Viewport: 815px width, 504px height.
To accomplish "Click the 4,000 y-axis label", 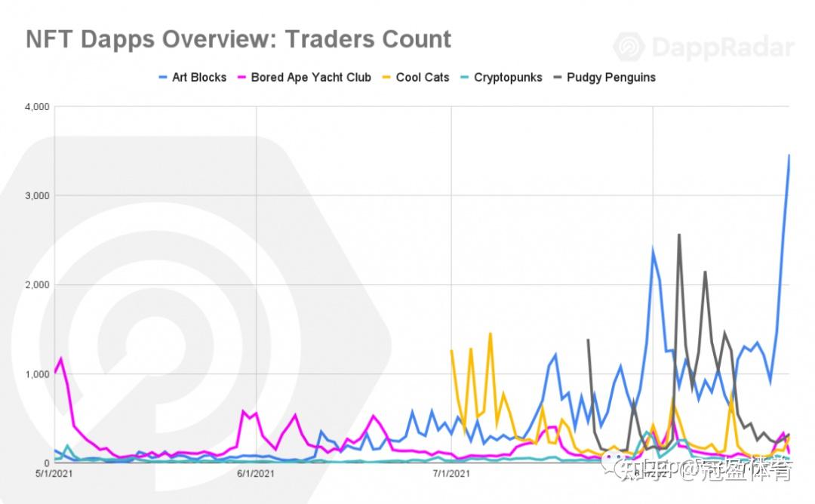I will pyautogui.click(x=35, y=107).
